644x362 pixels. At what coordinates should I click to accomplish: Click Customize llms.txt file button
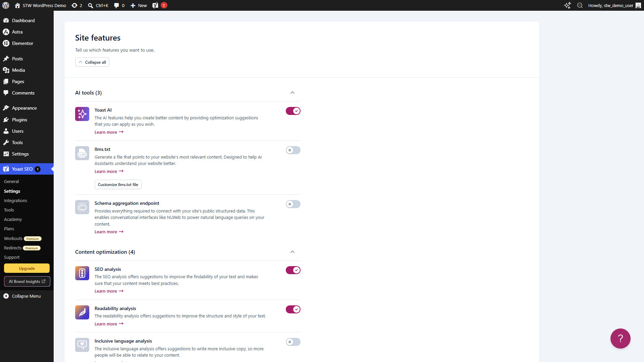[118, 184]
